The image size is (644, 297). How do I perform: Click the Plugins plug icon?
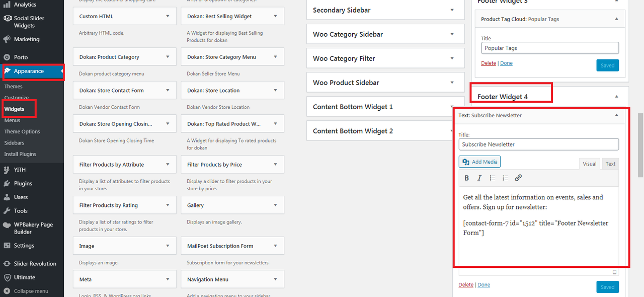click(7, 184)
